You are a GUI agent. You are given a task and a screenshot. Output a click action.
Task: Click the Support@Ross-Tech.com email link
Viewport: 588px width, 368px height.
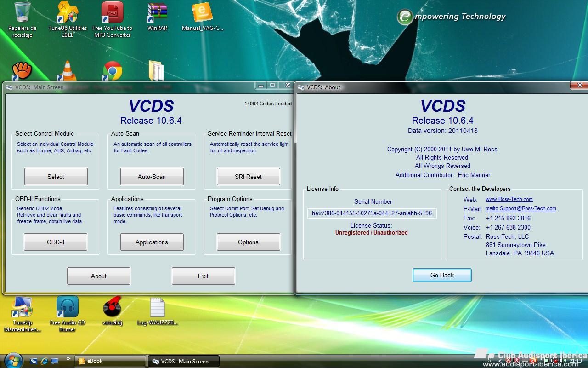tap(521, 208)
